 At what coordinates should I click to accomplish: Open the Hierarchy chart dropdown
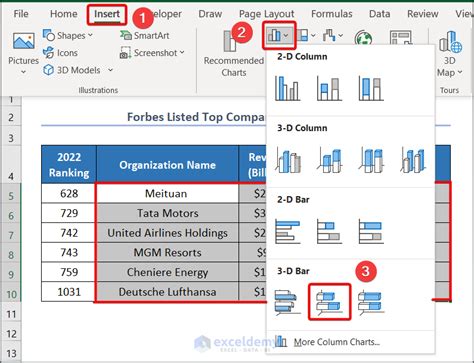click(x=306, y=35)
